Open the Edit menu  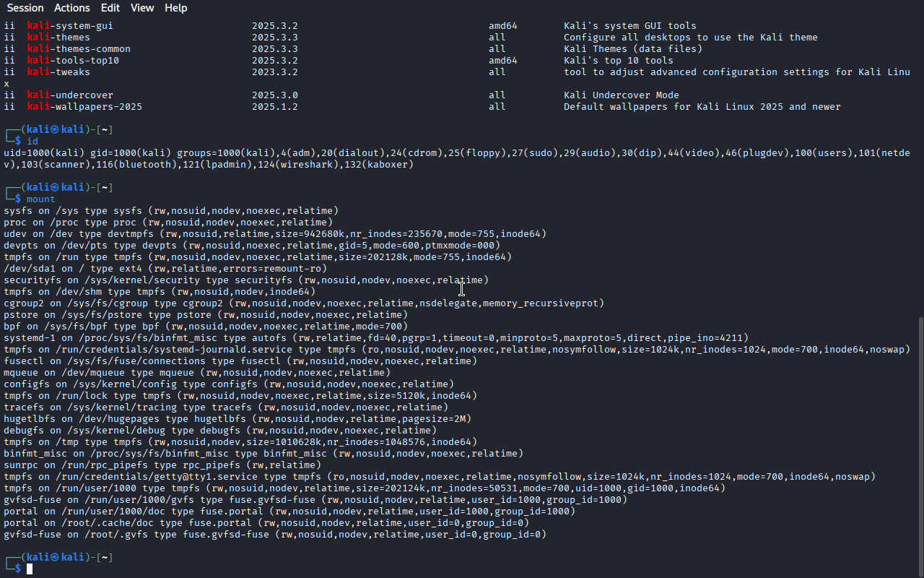tap(110, 8)
